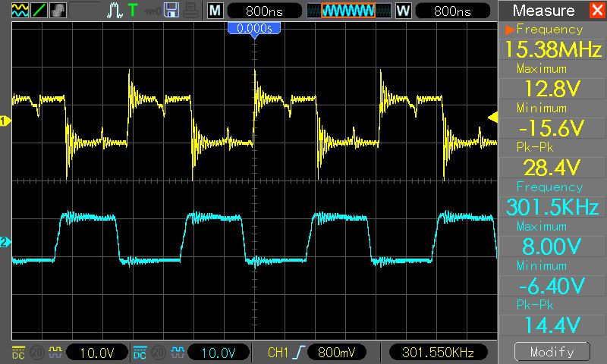The height and width of the screenshot is (364, 607).
Task: Select the yellow Pk-Pk measurement label
Action: pyautogui.click(x=535, y=147)
